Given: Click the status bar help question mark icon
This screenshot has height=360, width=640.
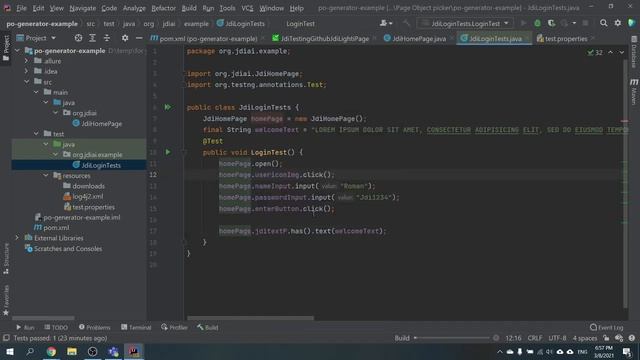Looking at the screenshot, I should pos(632,338).
